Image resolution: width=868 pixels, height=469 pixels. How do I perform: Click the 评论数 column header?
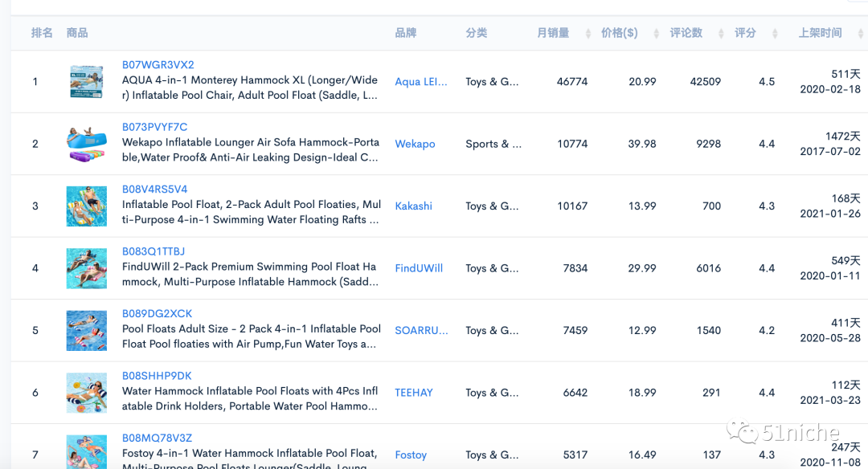tap(686, 33)
